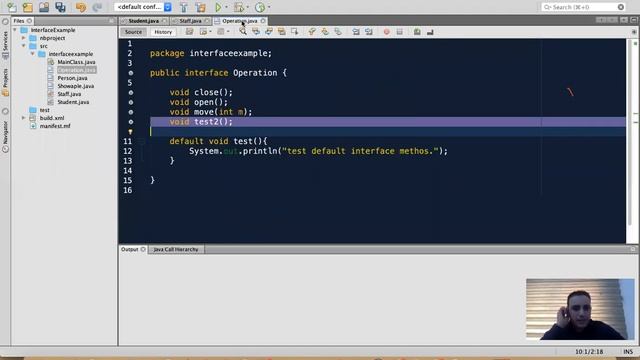Image resolution: width=640 pixels, height=360 pixels.
Task: Click the New File toolbar icon
Action: (x=12, y=7)
